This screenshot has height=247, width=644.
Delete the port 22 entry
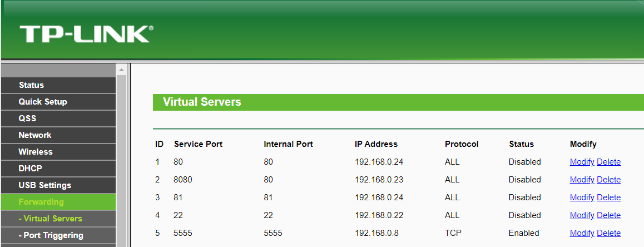[x=608, y=215]
